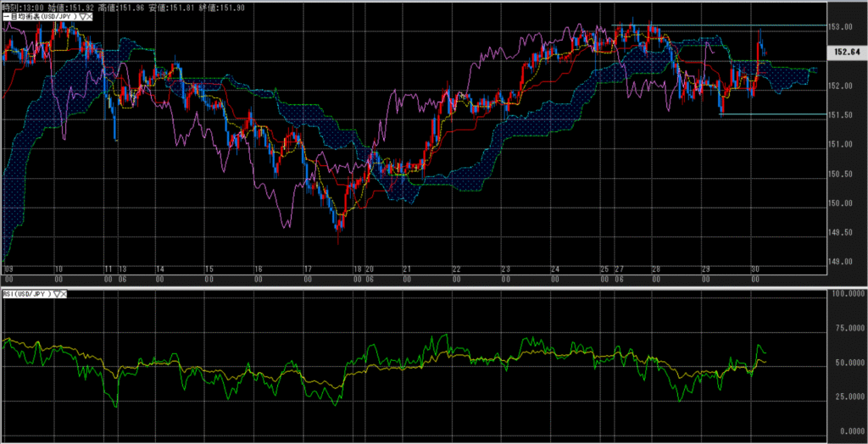Viewport: 868px width, 444px height.
Task: Click the 153.00 price axis label
Action: tap(839, 27)
